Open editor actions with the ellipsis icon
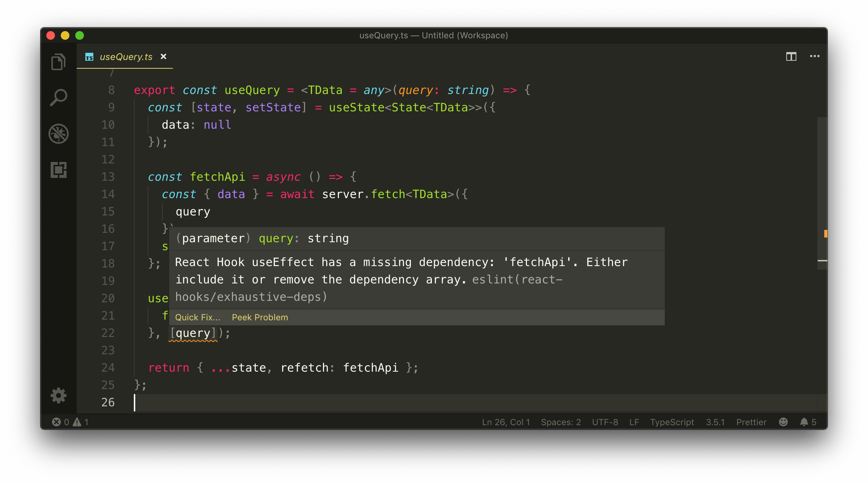The image size is (868, 483). pyautogui.click(x=815, y=56)
